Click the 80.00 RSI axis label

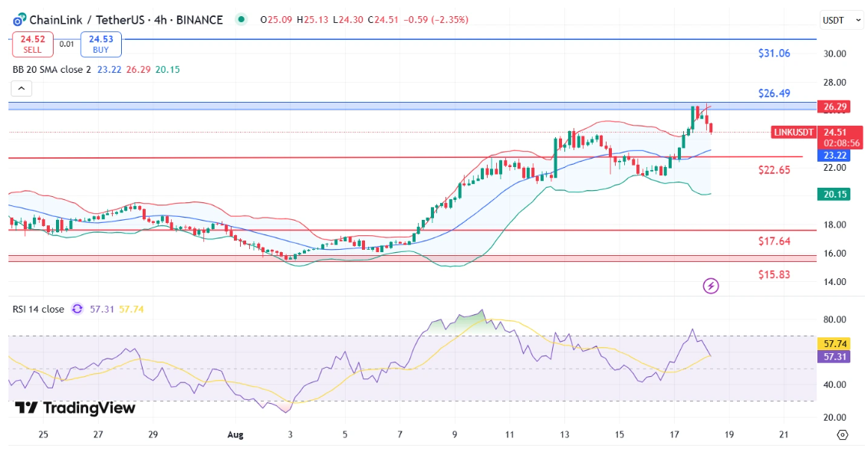(x=834, y=319)
